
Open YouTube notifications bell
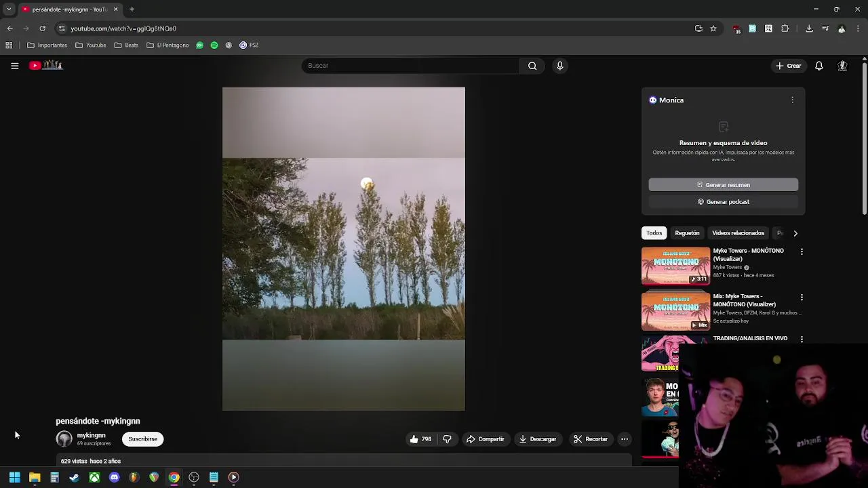click(x=818, y=66)
